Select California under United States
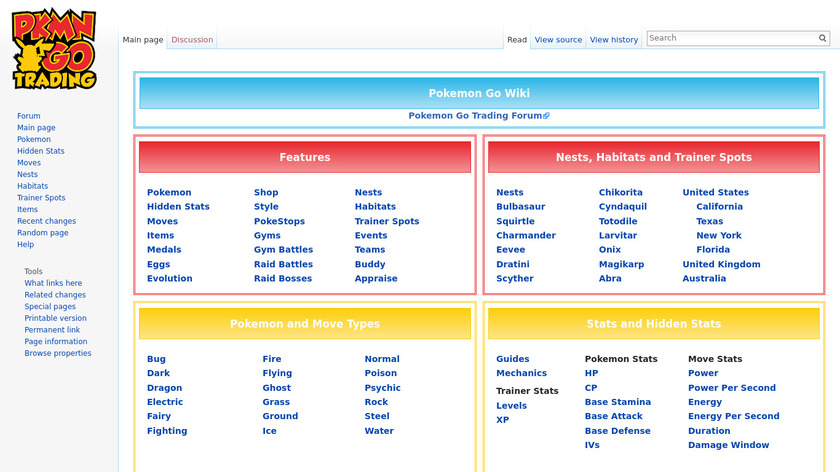Image resolution: width=840 pixels, height=472 pixels. (x=719, y=207)
